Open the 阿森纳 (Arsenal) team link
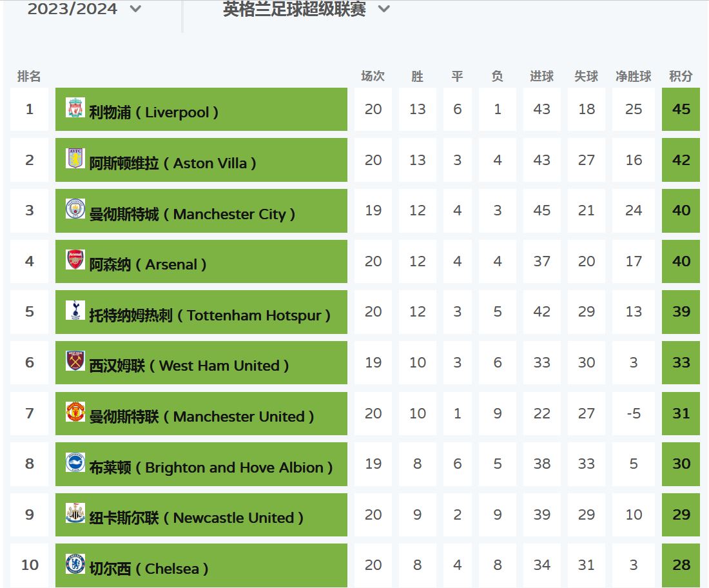The width and height of the screenshot is (709, 588). pos(148,264)
